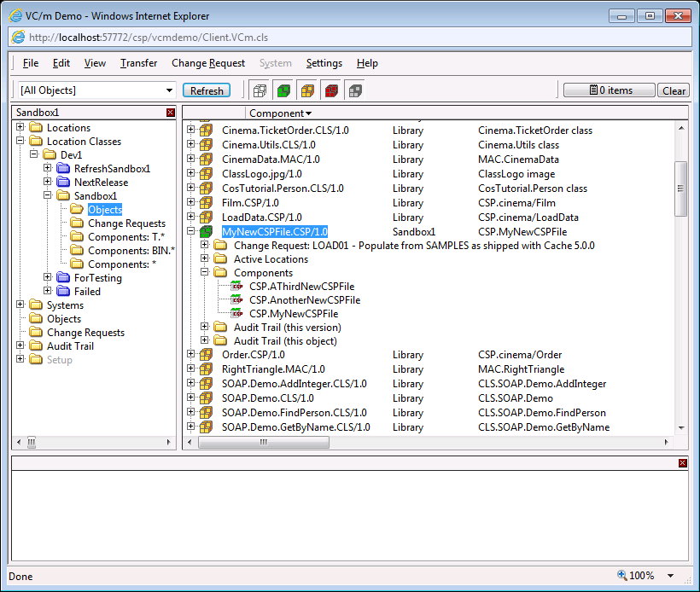The width and height of the screenshot is (700, 592).
Task: Click the green MyNewCSPFile.CSP/1.0 object icon
Action: (206, 231)
